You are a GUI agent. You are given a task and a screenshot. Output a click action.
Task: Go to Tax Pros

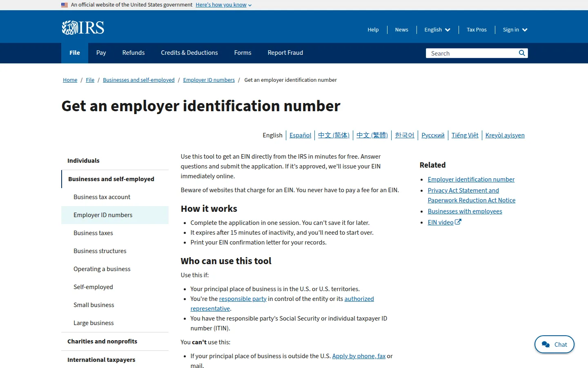[477, 29]
